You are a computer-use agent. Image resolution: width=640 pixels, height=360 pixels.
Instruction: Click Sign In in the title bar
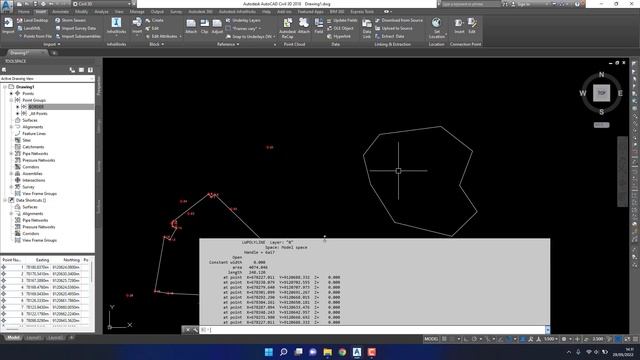pyautogui.click(x=523, y=4)
